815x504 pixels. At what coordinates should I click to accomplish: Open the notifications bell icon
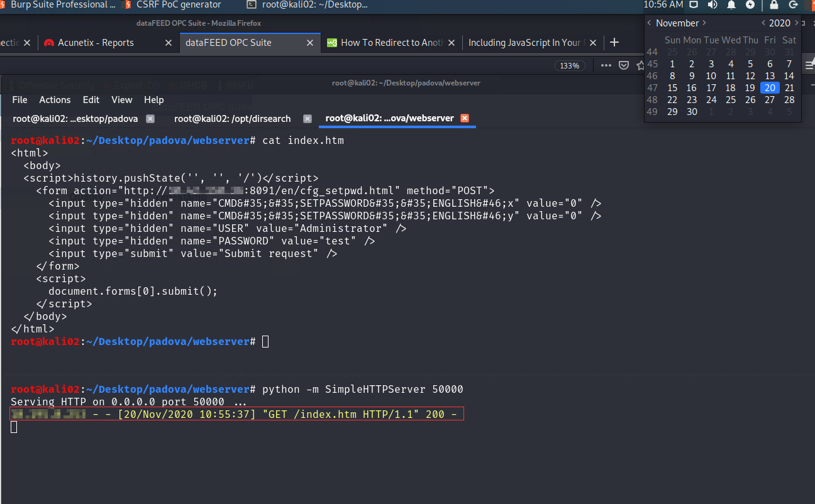731,4
